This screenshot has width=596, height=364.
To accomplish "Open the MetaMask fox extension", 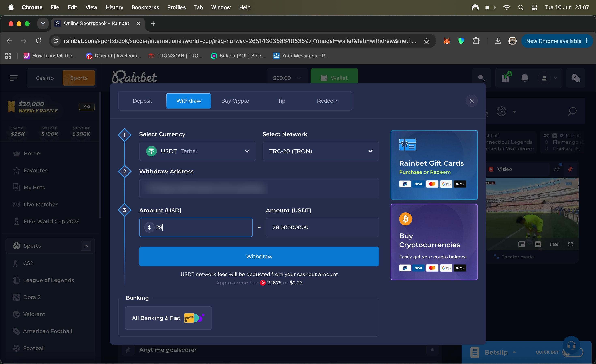I will (447, 41).
